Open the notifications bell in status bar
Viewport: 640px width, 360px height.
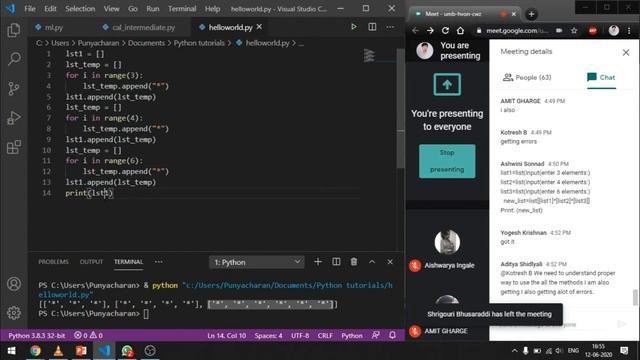point(392,336)
